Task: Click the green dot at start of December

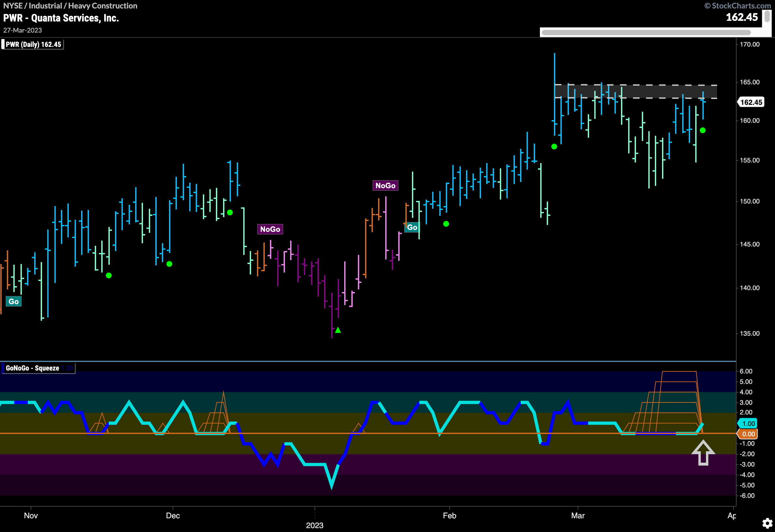Action: coord(169,264)
